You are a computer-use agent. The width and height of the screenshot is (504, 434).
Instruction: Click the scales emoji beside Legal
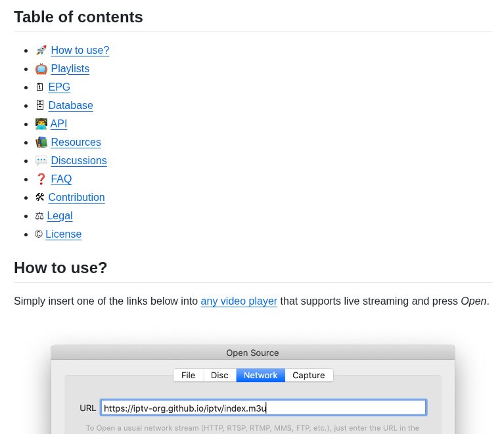pyautogui.click(x=39, y=216)
